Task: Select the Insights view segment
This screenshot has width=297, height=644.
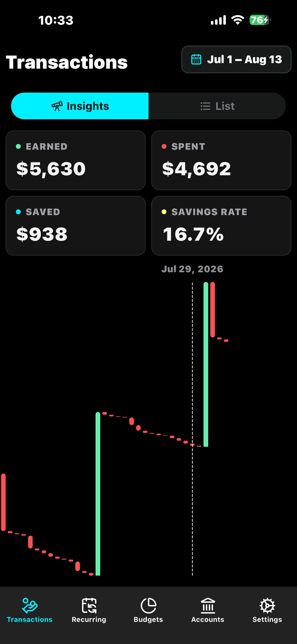Action: coord(80,106)
